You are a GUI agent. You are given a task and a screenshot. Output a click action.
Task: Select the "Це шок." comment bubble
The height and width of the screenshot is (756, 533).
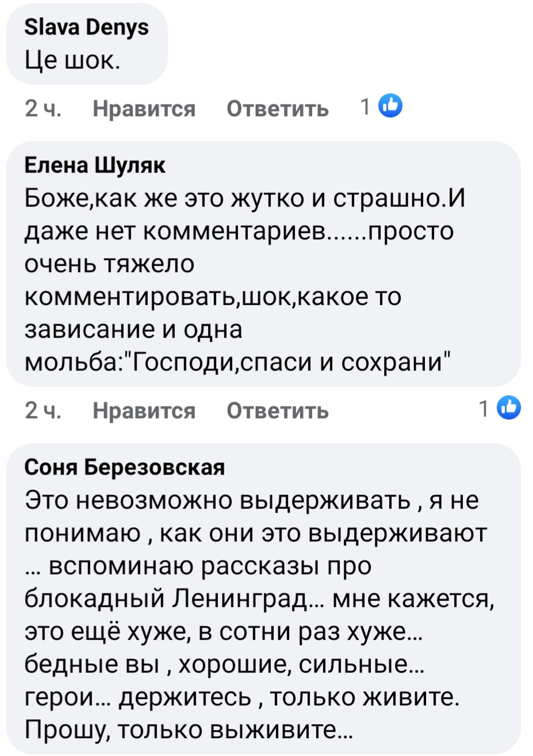pyautogui.click(x=86, y=44)
